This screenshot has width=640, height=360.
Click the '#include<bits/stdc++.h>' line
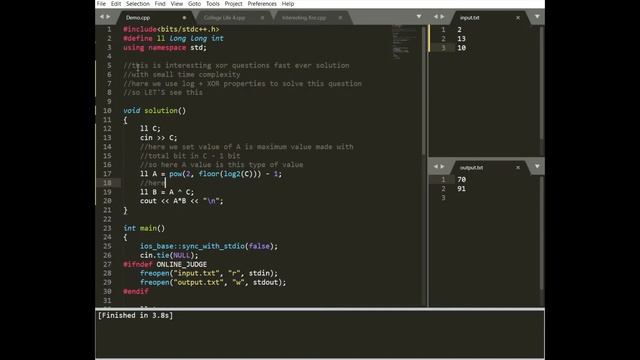point(171,29)
